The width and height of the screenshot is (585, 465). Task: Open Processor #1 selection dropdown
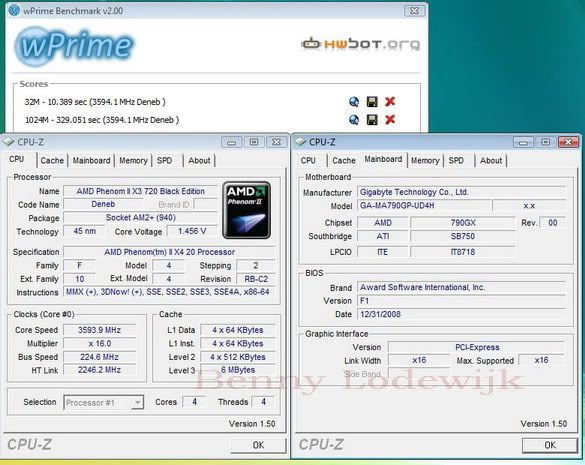tap(104, 403)
